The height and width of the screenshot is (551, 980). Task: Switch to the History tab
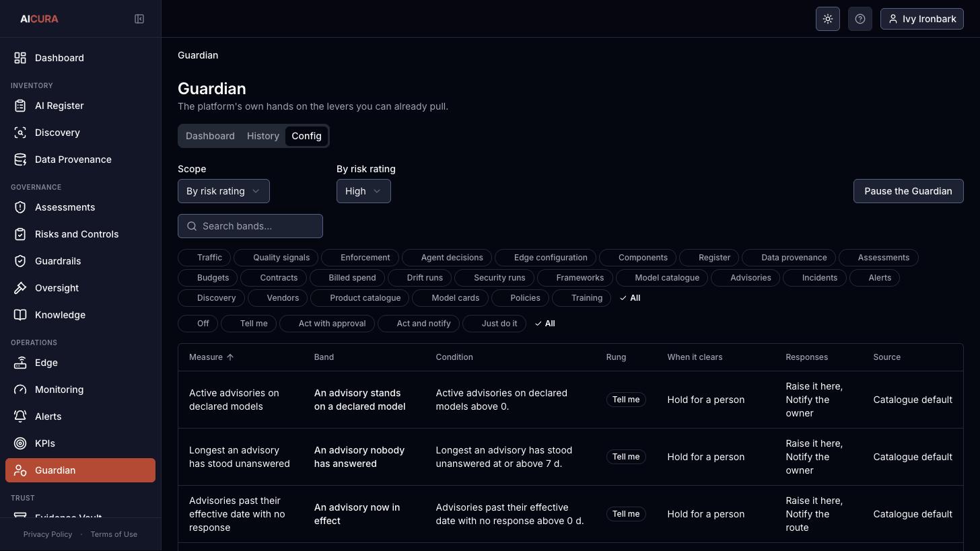click(x=263, y=136)
